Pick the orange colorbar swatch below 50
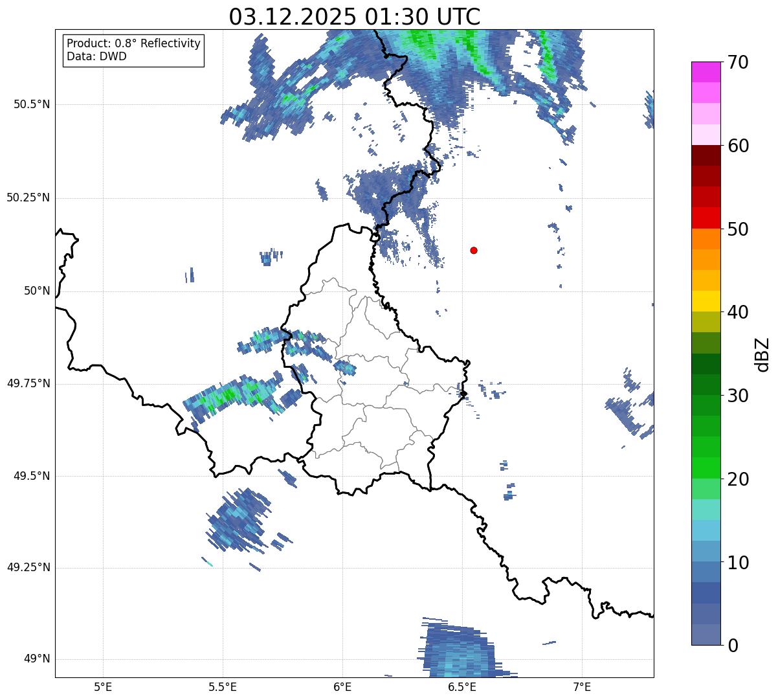This screenshot has height=700, width=778. click(706, 239)
